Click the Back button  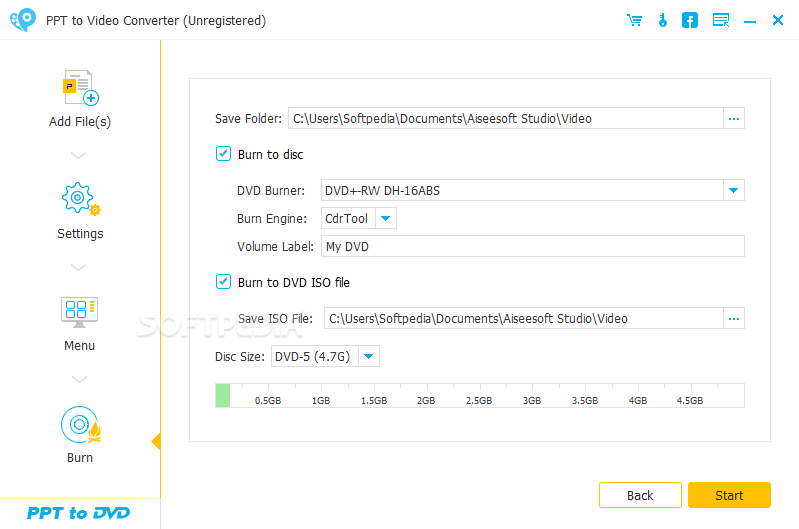tap(640, 495)
